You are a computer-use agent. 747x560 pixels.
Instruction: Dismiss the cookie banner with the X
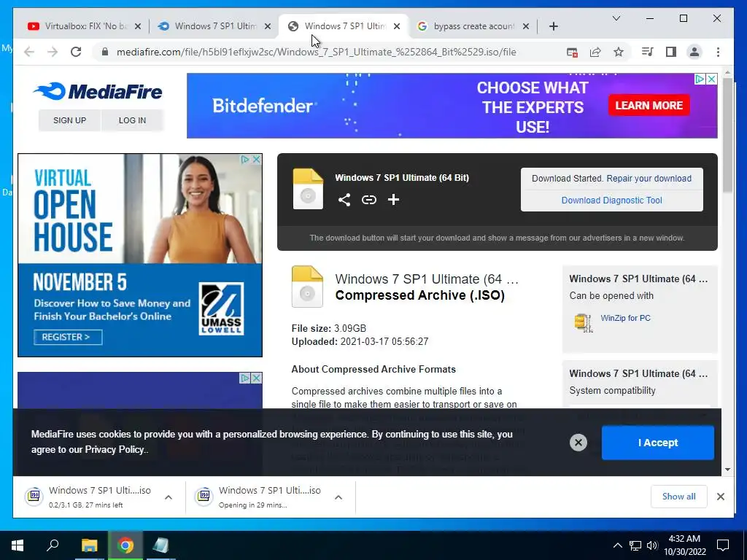tap(578, 443)
